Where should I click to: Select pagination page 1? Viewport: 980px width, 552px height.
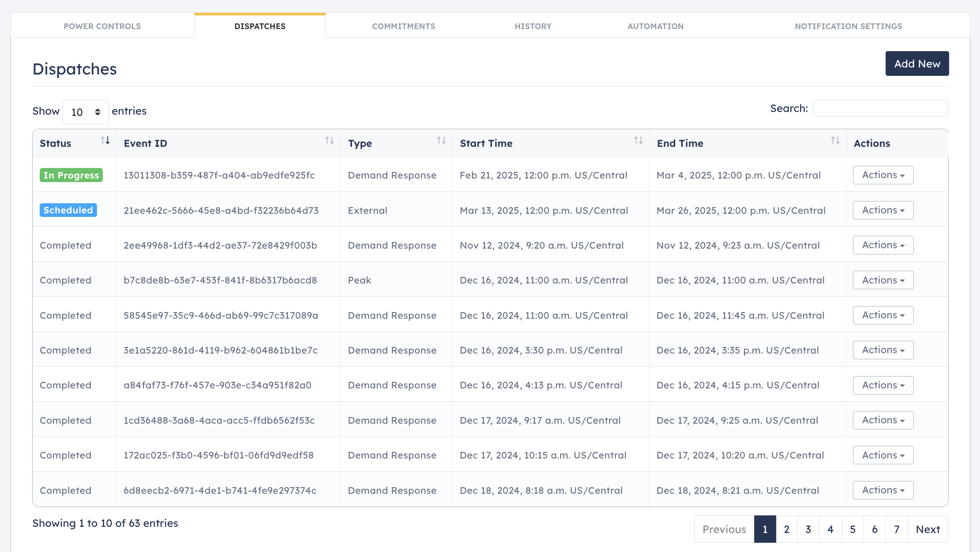click(765, 529)
